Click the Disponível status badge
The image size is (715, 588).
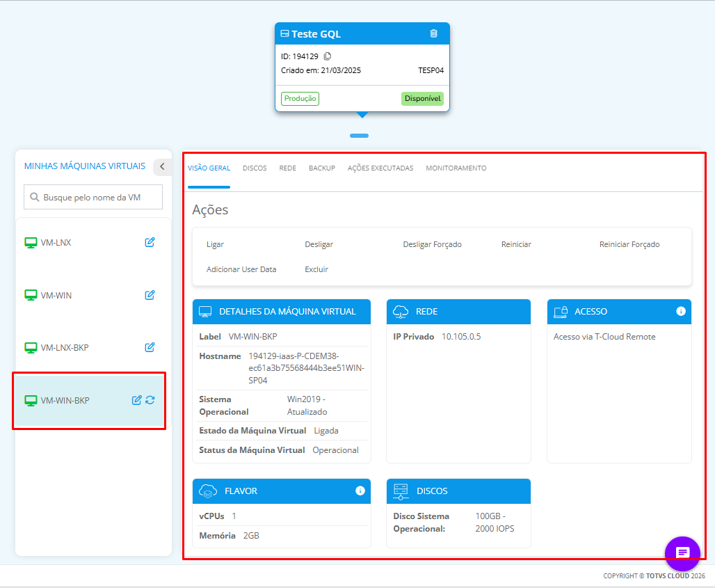[x=422, y=99]
